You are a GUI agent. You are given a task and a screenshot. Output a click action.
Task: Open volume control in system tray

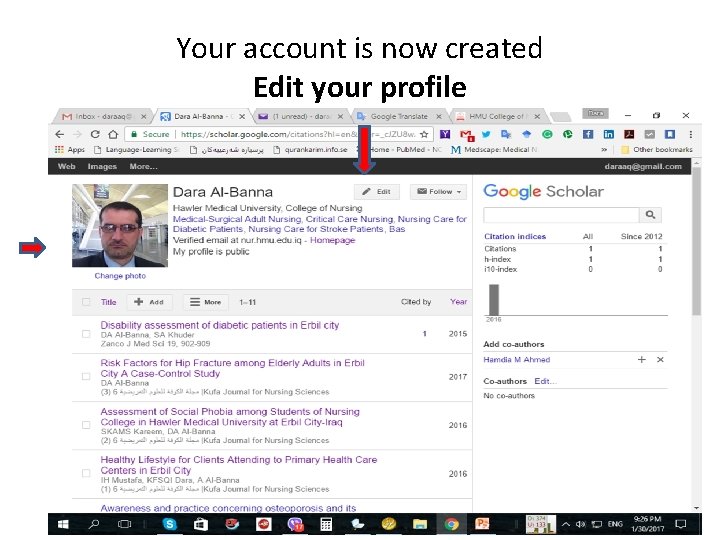tap(581, 524)
